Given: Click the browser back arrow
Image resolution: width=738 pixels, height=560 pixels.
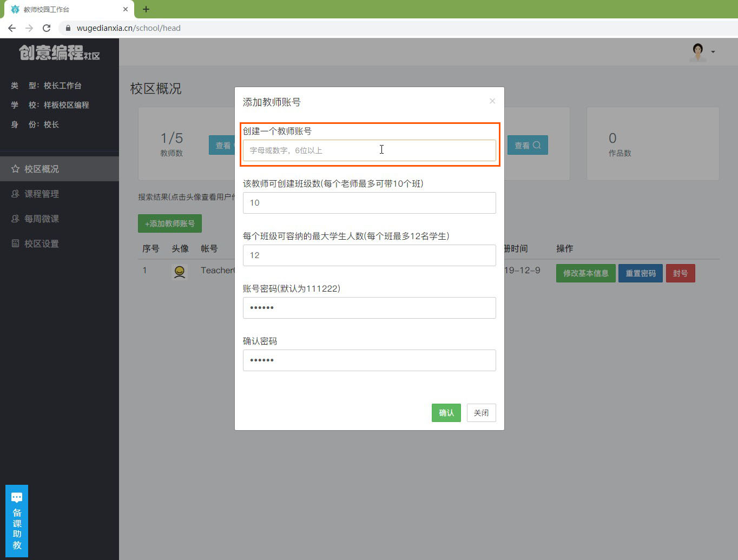Looking at the screenshot, I should click(x=12, y=28).
